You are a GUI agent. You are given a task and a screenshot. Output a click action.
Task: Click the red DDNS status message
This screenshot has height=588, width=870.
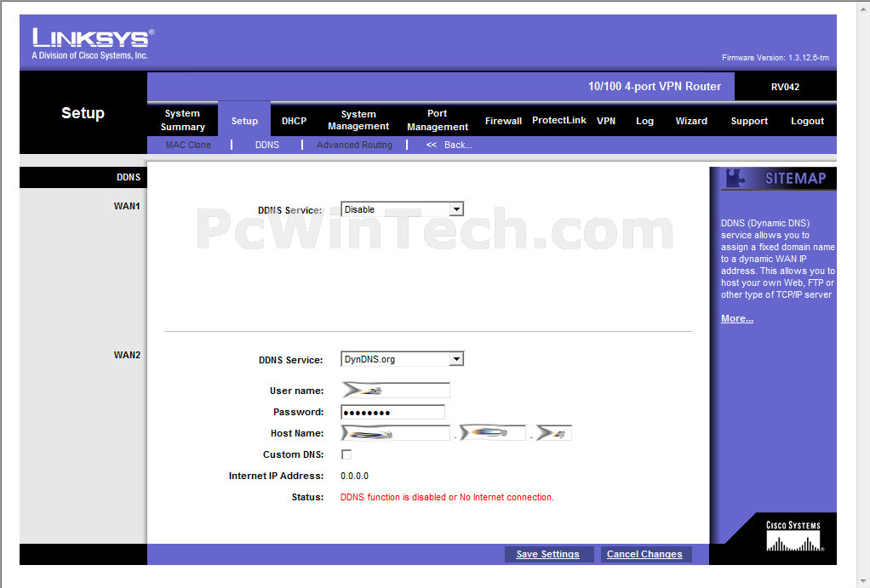[x=447, y=497]
